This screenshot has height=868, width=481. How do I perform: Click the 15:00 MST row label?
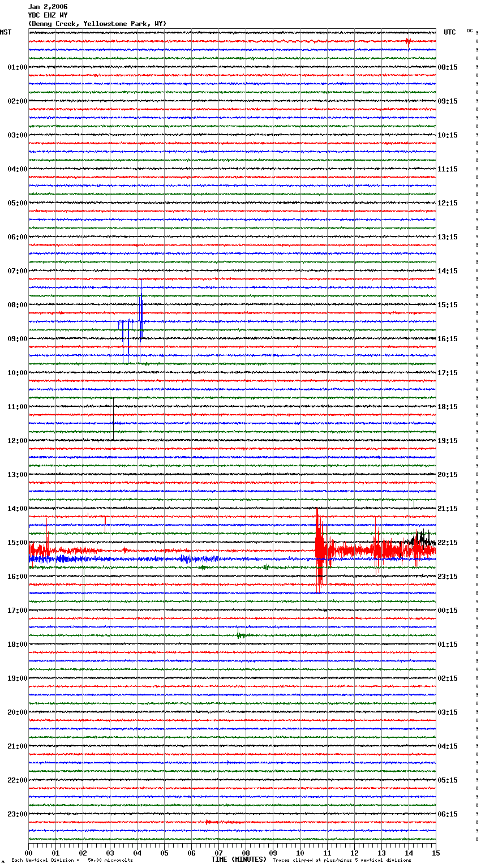(17, 543)
